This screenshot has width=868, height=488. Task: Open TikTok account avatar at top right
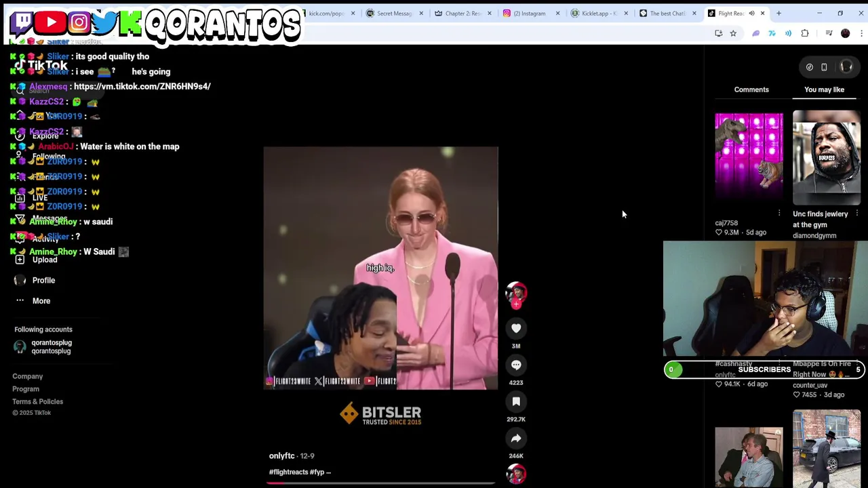coord(846,66)
